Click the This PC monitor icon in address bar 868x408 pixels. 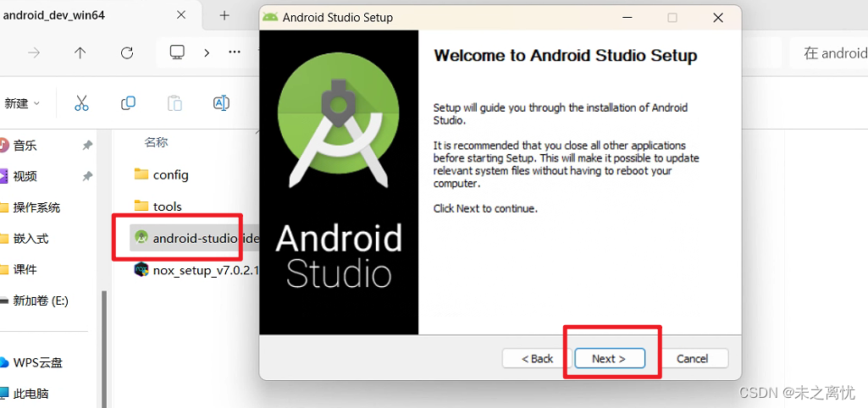pos(177,52)
